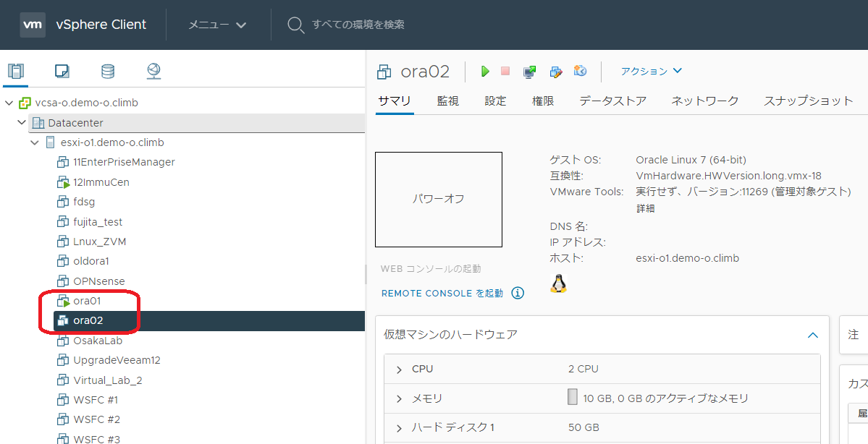Viewport: 868px width, 444px height.
Task: Switch to Networking view icon
Action: click(153, 71)
